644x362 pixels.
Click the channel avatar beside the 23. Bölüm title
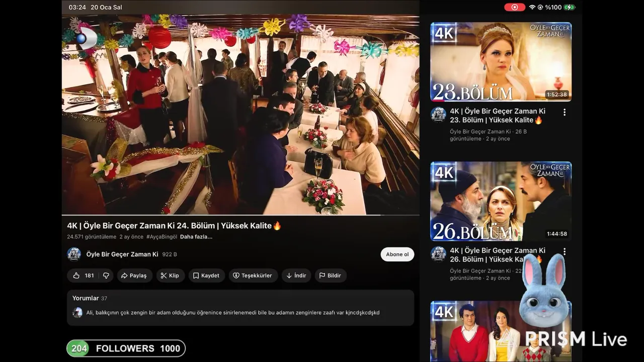coord(438,114)
